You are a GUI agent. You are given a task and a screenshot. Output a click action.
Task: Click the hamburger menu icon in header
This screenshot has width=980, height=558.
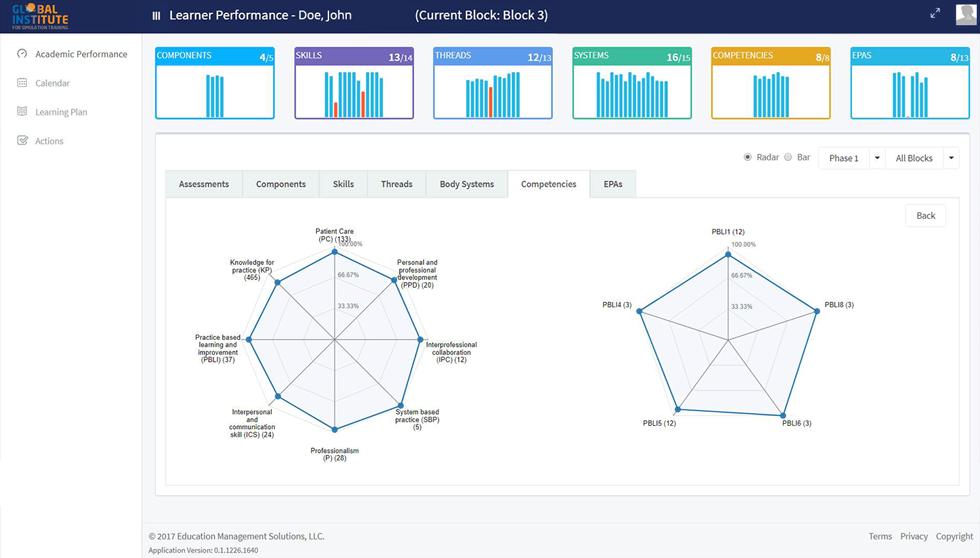coord(156,16)
